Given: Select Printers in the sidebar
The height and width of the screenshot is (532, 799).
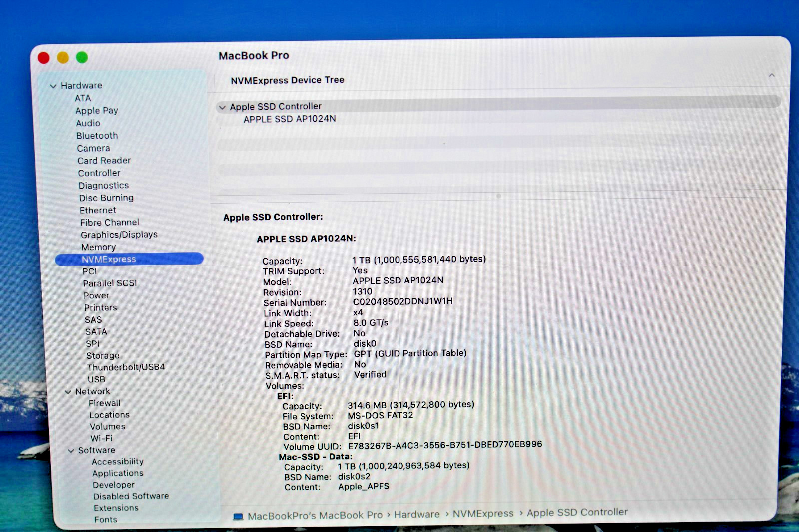Looking at the screenshot, I should click(x=101, y=308).
